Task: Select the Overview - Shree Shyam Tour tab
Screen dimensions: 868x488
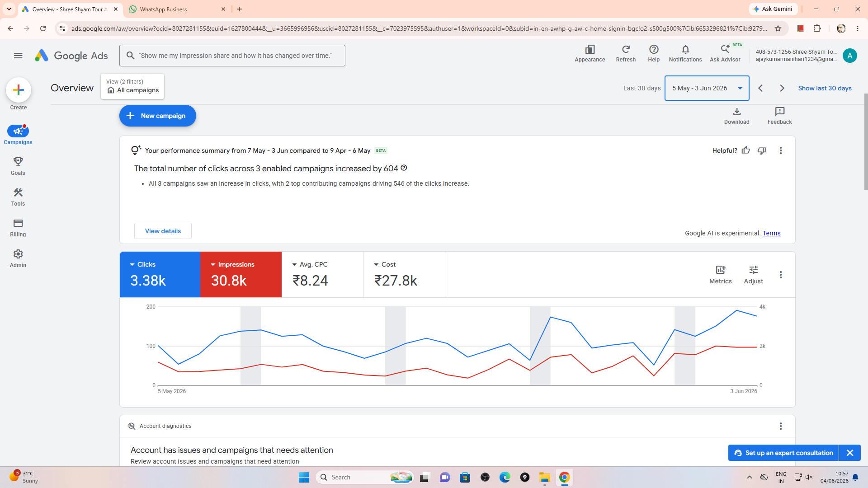Action: [70, 9]
